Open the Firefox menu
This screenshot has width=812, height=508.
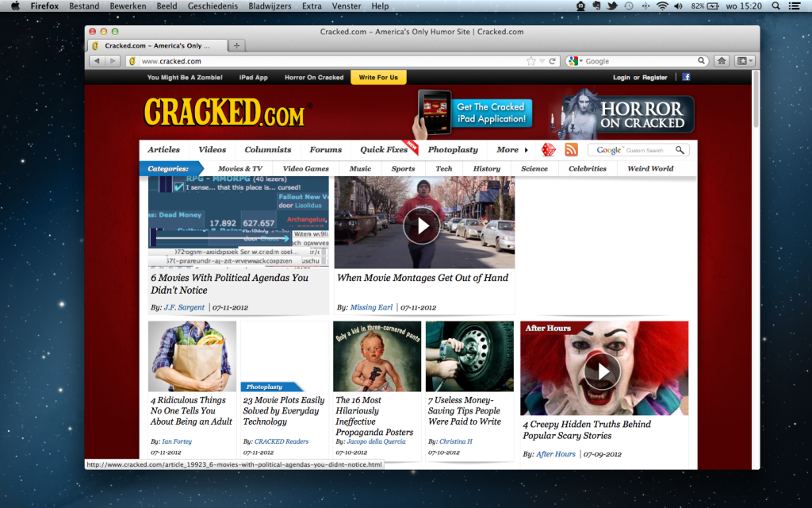pyautogui.click(x=44, y=6)
